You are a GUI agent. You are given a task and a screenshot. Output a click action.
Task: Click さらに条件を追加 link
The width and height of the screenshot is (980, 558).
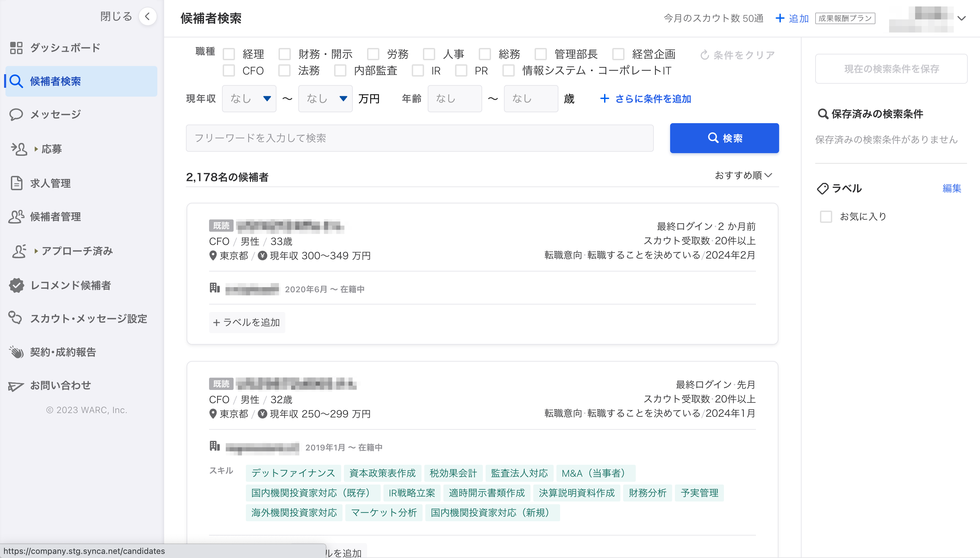pos(646,98)
